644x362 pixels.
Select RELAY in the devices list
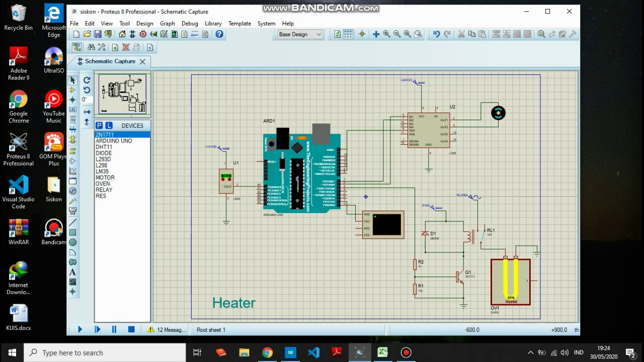[122, 190]
